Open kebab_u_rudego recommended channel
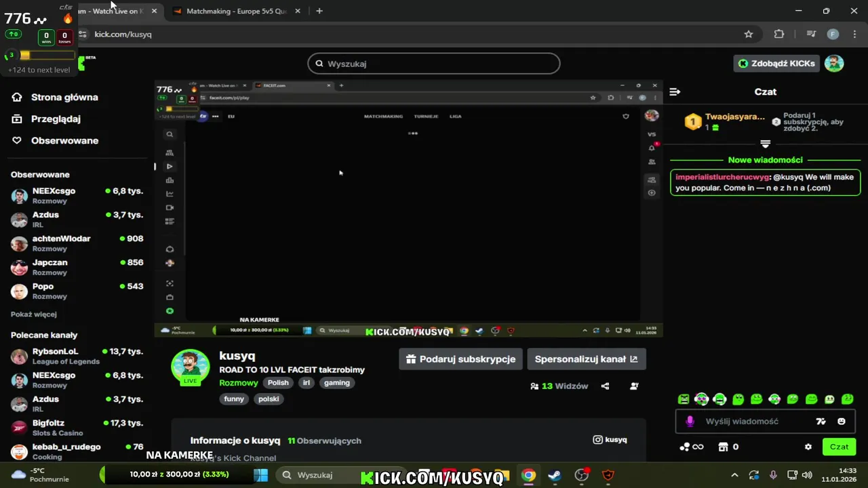Image resolution: width=868 pixels, height=488 pixels. pos(77,451)
